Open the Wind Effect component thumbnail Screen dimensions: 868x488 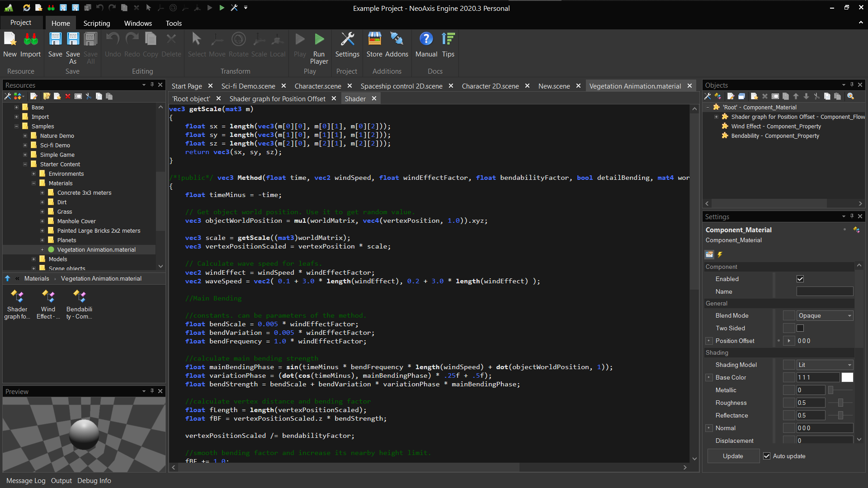[48, 297]
